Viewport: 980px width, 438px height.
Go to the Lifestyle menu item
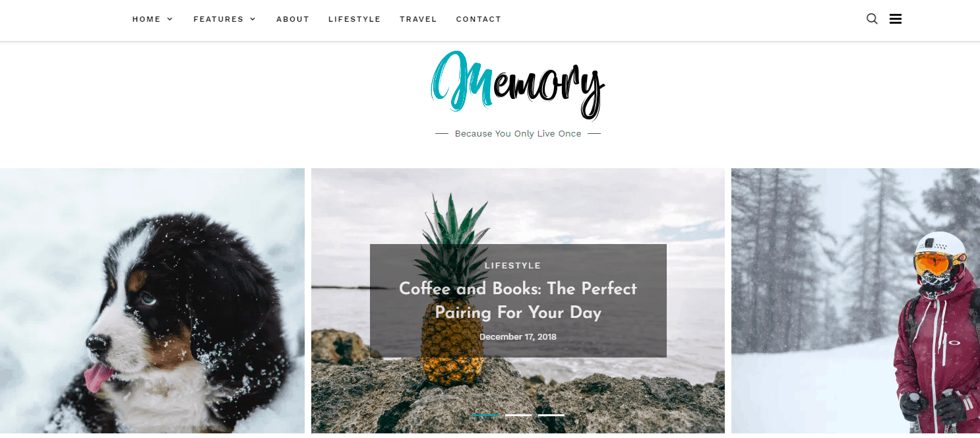355,19
